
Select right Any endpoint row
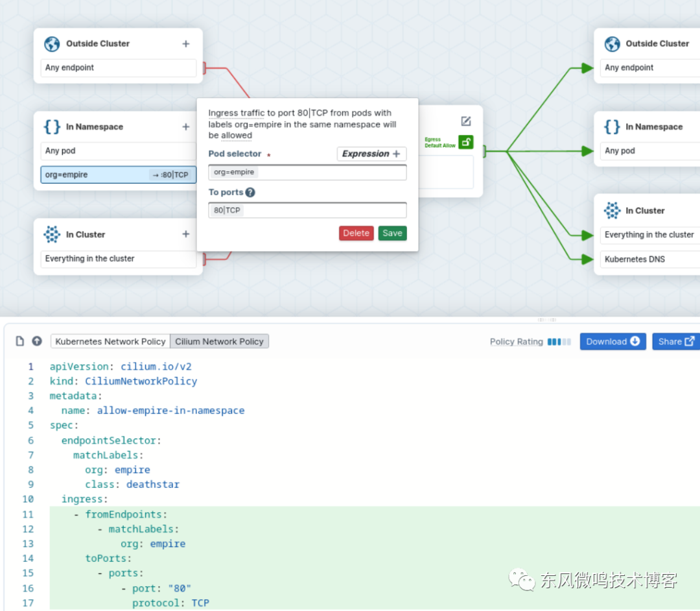650,68
